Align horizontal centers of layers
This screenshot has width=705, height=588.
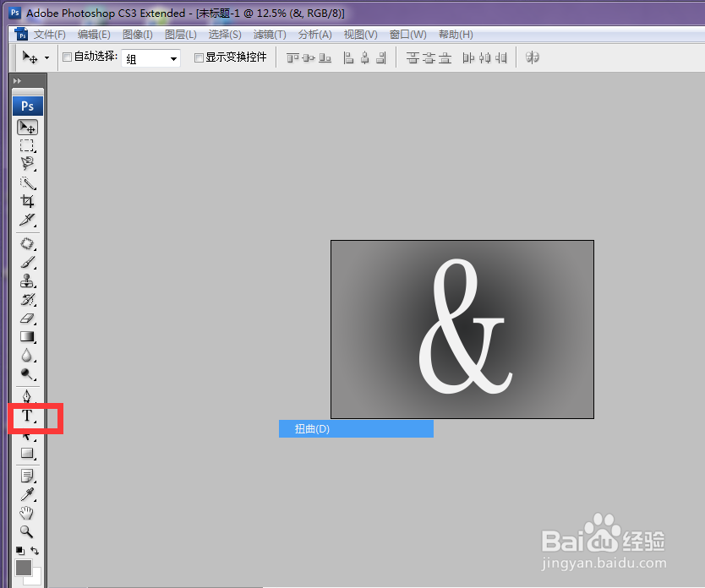[x=365, y=57]
